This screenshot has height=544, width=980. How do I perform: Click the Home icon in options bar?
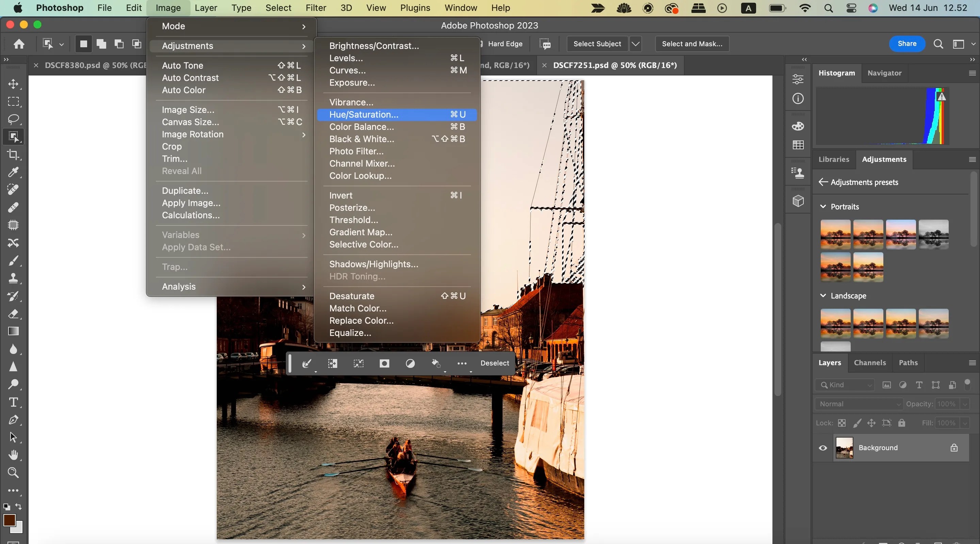(x=19, y=44)
